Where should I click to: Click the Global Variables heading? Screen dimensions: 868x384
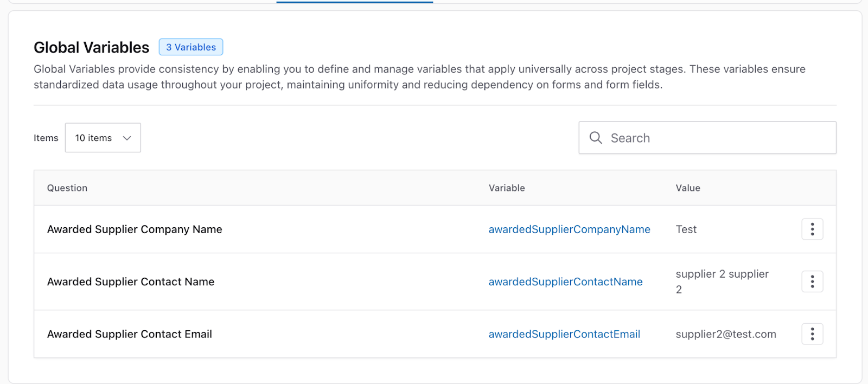point(91,48)
